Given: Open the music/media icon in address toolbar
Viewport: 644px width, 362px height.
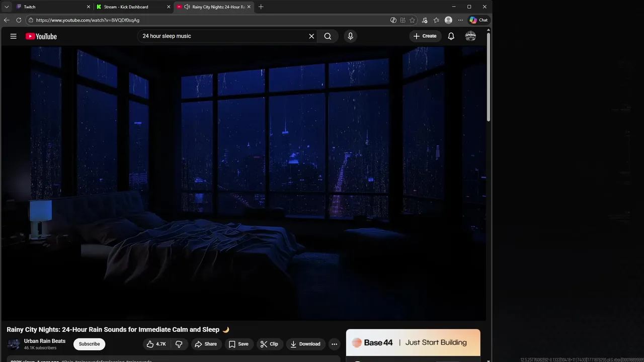Looking at the screenshot, I should 425,20.
